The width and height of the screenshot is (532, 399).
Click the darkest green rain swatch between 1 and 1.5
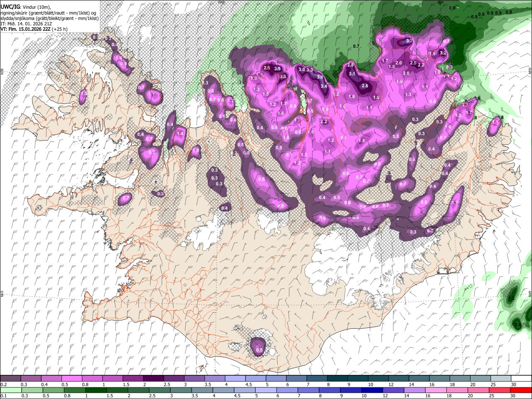96,390
